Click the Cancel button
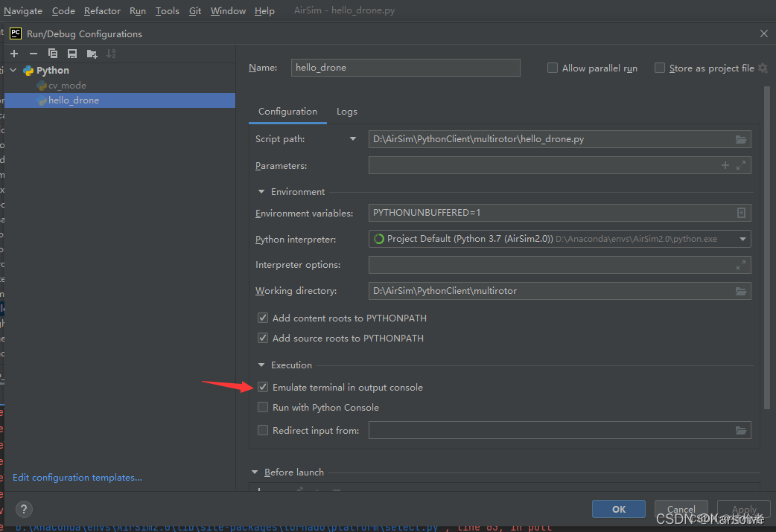The height and width of the screenshot is (532, 776). click(681, 509)
